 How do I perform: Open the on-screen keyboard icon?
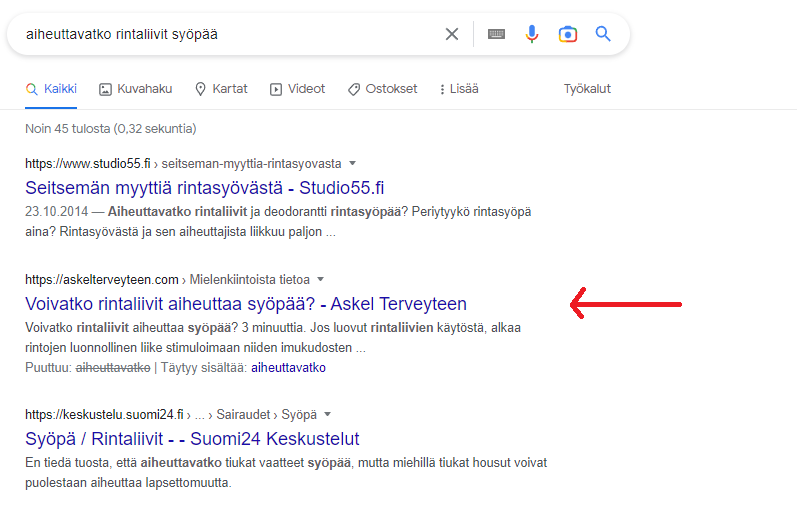(x=496, y=34)
